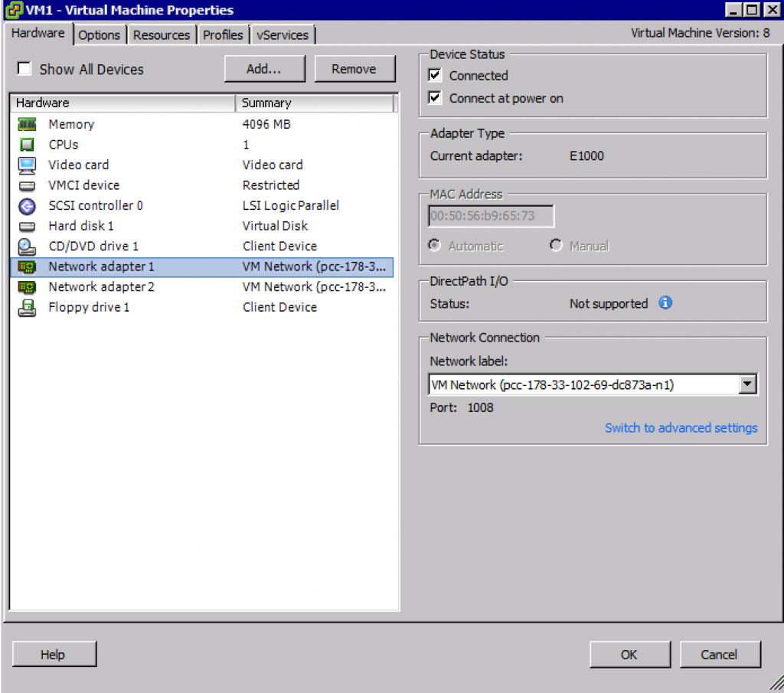This screenshot has width=784, height=693.
Task: Open the Network label dropdown arrow
Action: click(747, 384)
